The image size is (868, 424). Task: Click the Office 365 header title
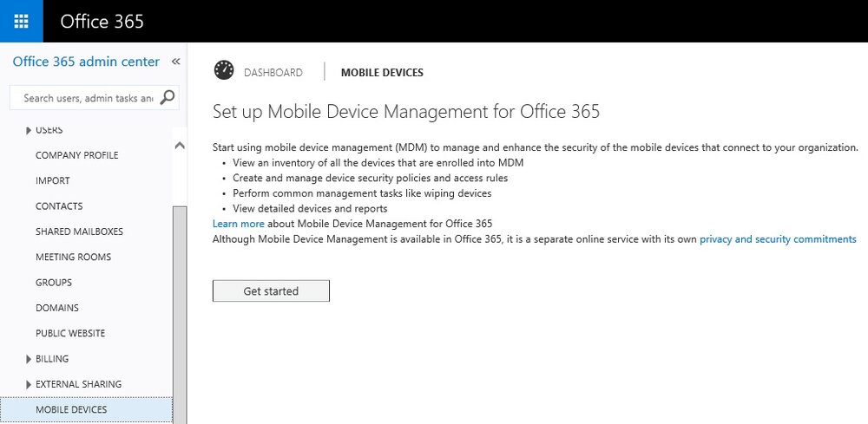click(x=102, y=21)
